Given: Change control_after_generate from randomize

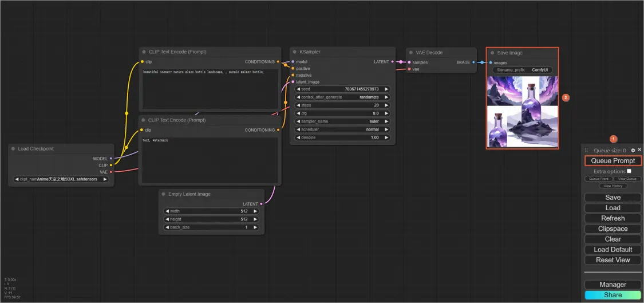Looking at the screenshot, I should point(342,97).
